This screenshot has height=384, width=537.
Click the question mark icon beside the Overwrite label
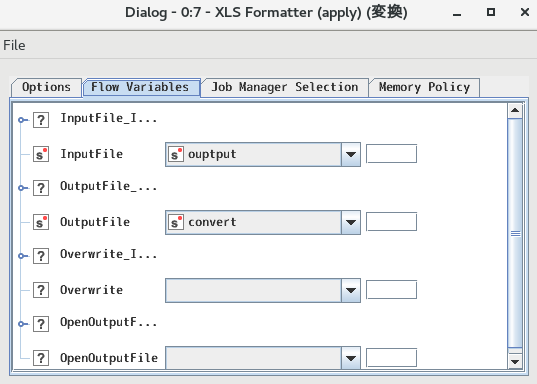41,290
